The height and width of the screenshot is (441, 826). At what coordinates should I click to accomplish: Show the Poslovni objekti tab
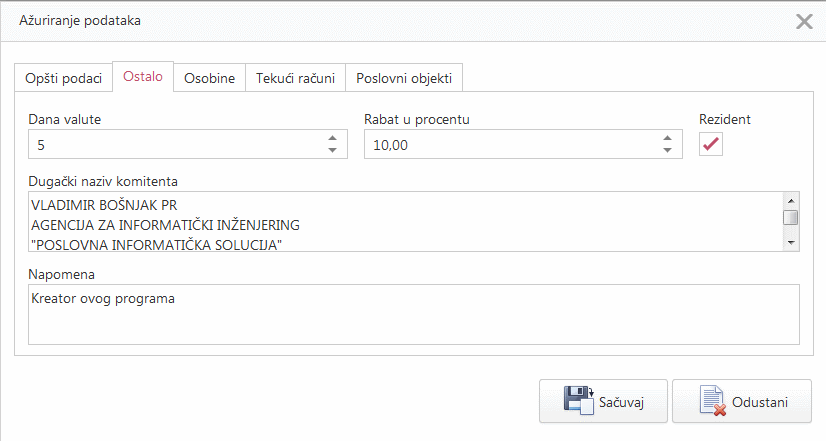[404, 78]
